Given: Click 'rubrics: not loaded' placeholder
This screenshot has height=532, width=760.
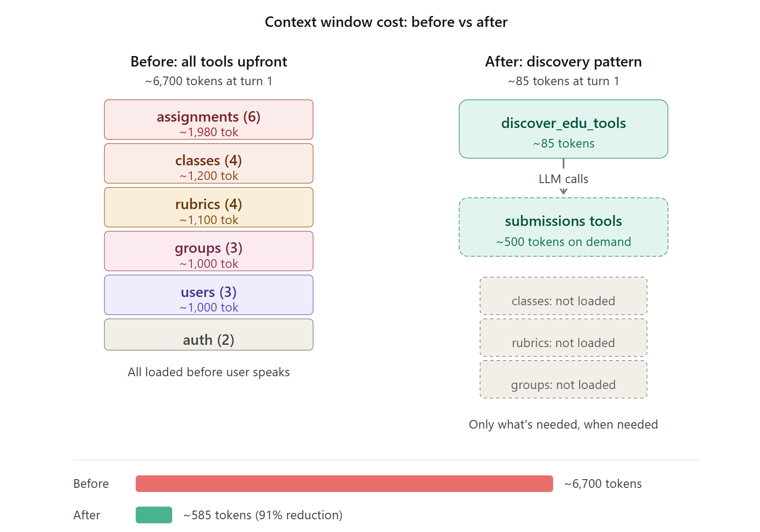Looking at the screenshot, I should click(x=564, y=338).
